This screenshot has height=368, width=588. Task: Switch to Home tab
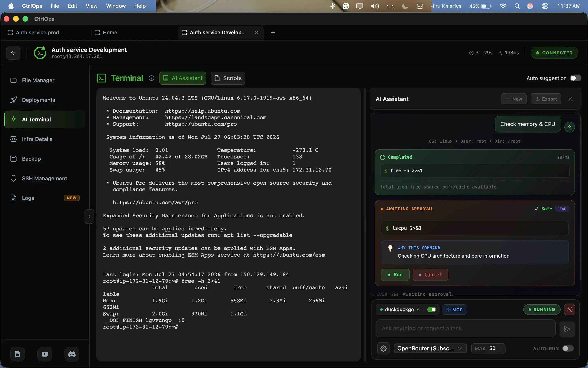(106, 33)
